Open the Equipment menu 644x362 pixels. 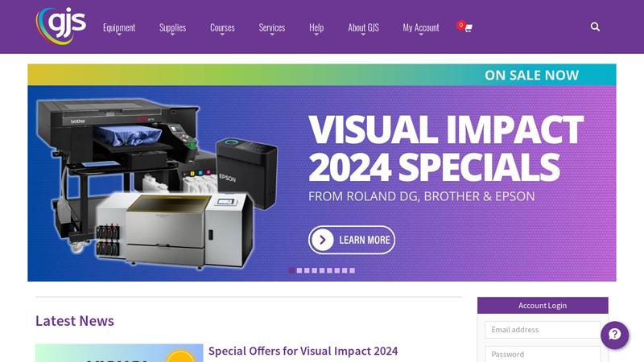pyautogui.click(x=118, y=28)
